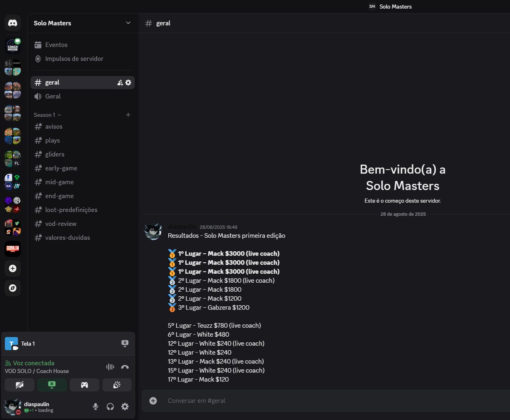The height and width of the screenshot is (420, 510).
Task: Open Discord home direct messages
Action: (13, 23)
